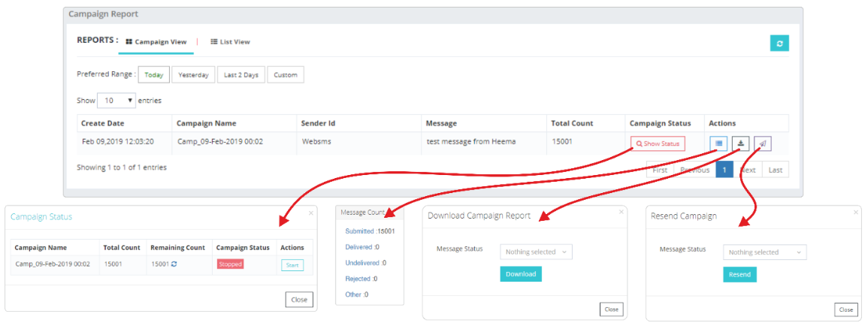The image size is (868, 329).
Task: Choose the Custom date range
Action: pyautogui.click(x=286, y=74)
